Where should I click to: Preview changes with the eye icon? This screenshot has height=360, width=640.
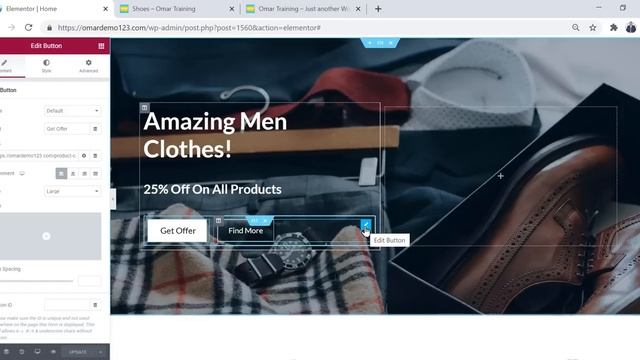click(x=53, y=352)
